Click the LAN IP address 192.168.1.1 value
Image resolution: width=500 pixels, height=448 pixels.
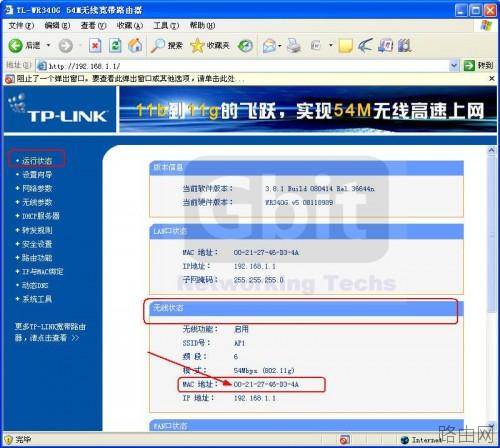[255, 266]
